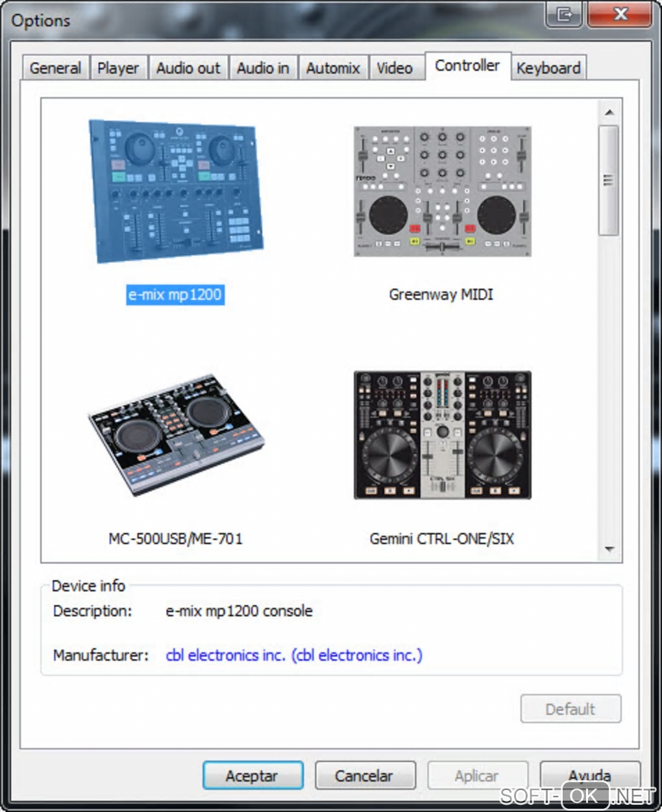The height and width of the screenshot is (812, 662).
Task: Click the Default button
Action: [570, 709]
